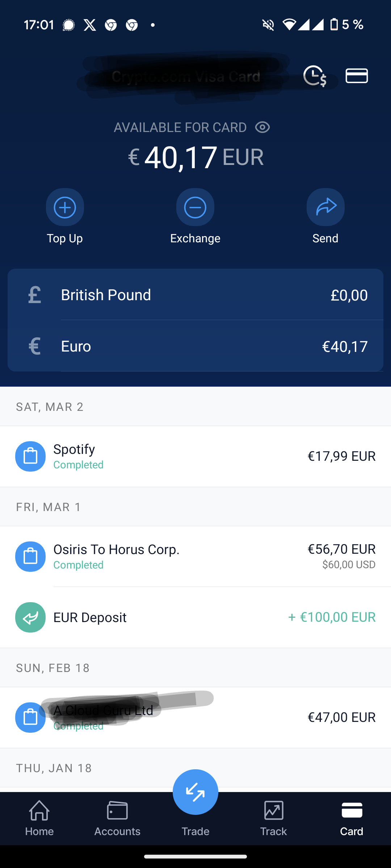Open the Osiris To Horus Corp. transaction
The image size is (391, 868).
click(x=195, y=556)
